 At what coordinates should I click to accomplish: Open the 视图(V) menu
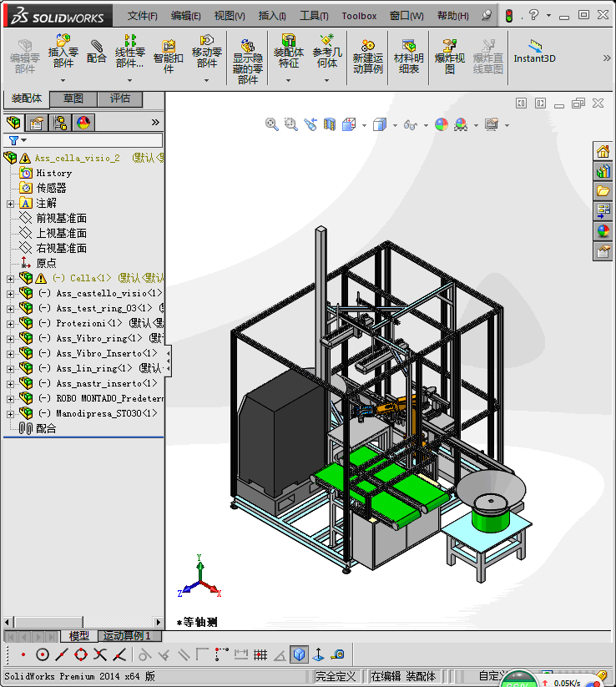tap(230, 16)
